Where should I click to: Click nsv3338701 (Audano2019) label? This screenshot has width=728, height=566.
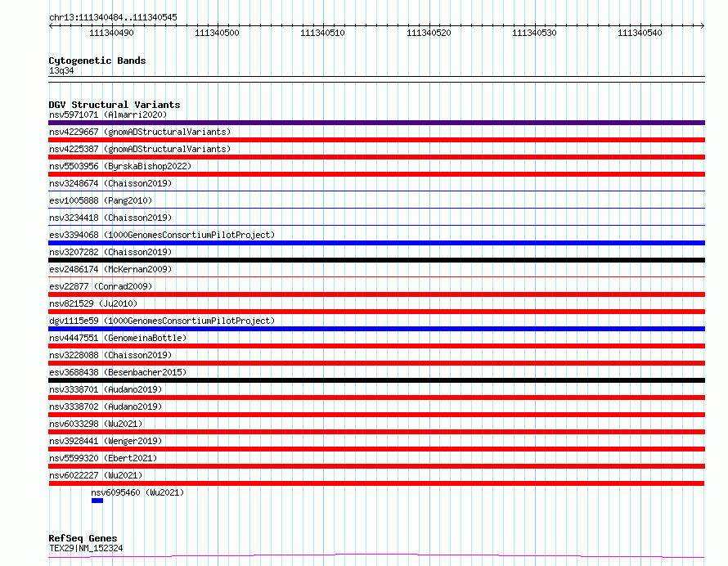pyautogui.click(x=106, y=389)
